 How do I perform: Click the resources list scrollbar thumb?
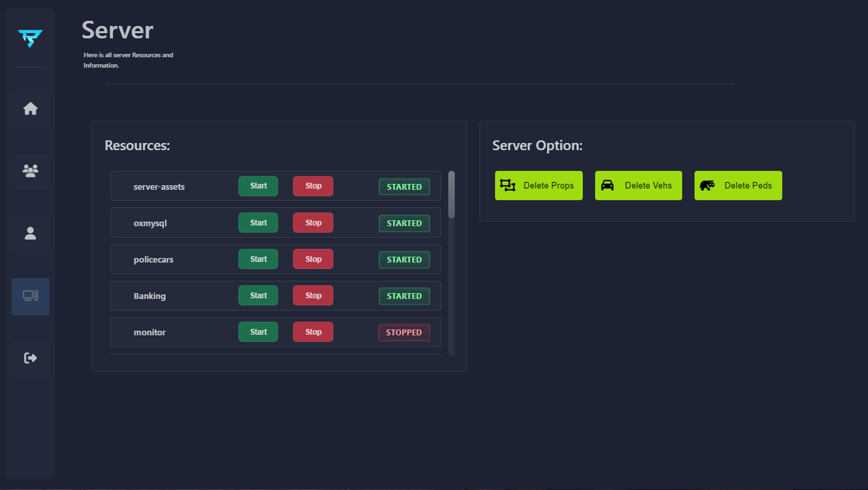point(452,194)
